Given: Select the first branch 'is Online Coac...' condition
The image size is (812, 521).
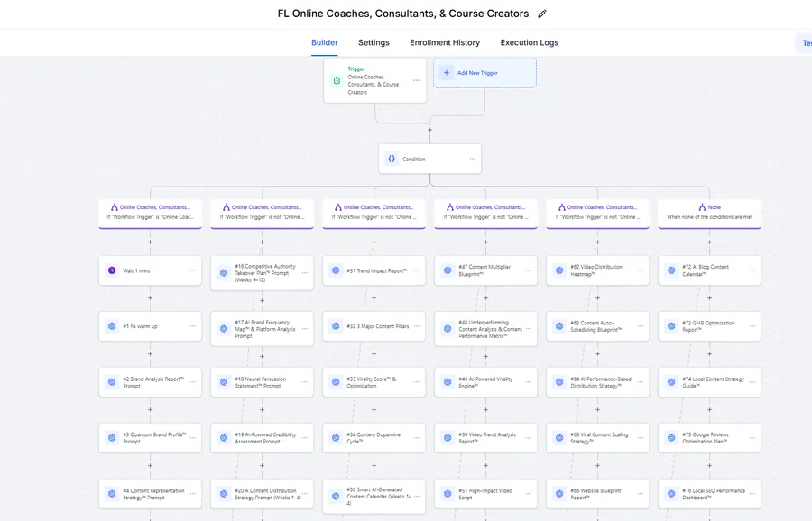Looking at the screenshot, I should pos(150,213).
